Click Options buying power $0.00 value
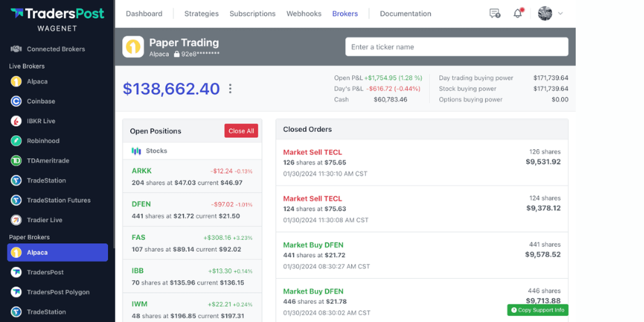644x322 pixels. coord(560,100)
